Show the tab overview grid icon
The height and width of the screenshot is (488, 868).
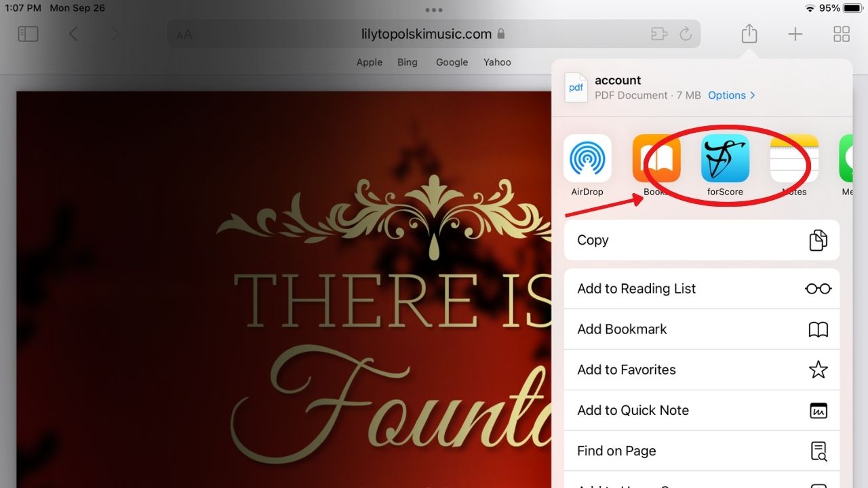842,34
